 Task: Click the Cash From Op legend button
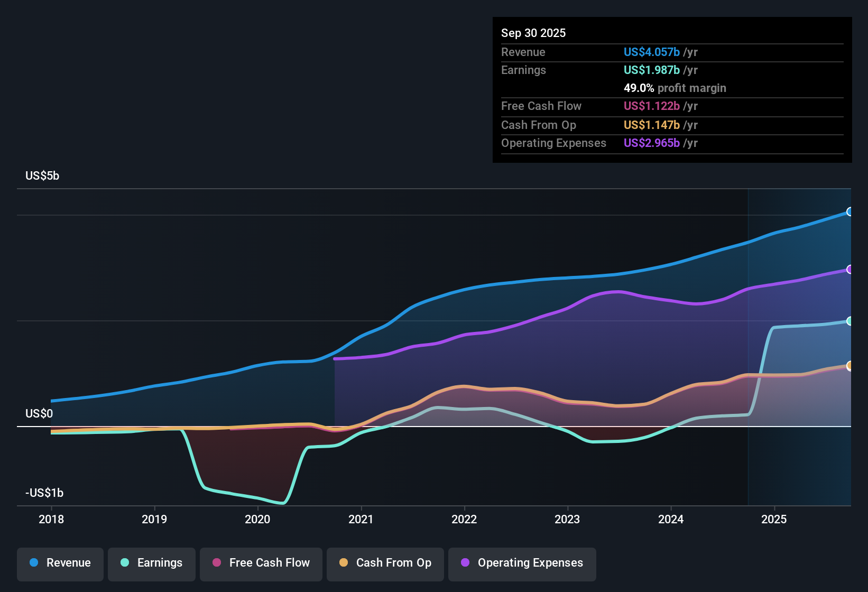pos(385,563)
